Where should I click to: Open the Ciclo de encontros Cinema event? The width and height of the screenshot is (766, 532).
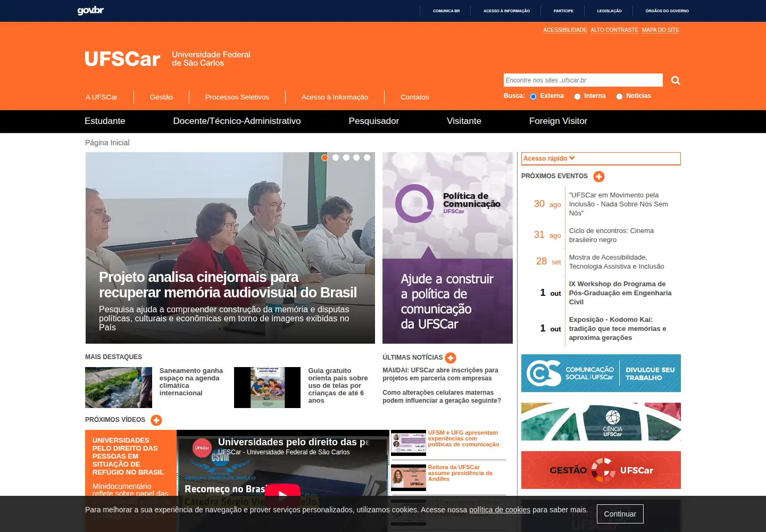611,235
